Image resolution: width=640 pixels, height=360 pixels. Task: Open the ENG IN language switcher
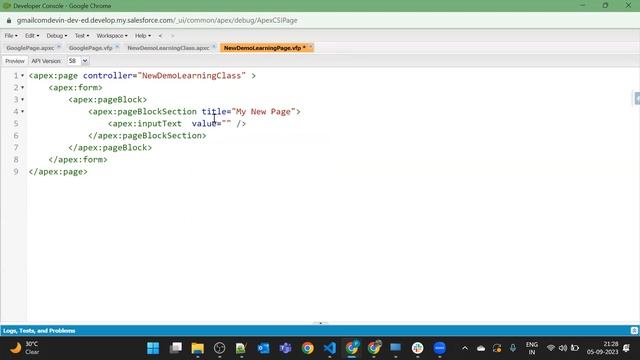coord(532,348)
